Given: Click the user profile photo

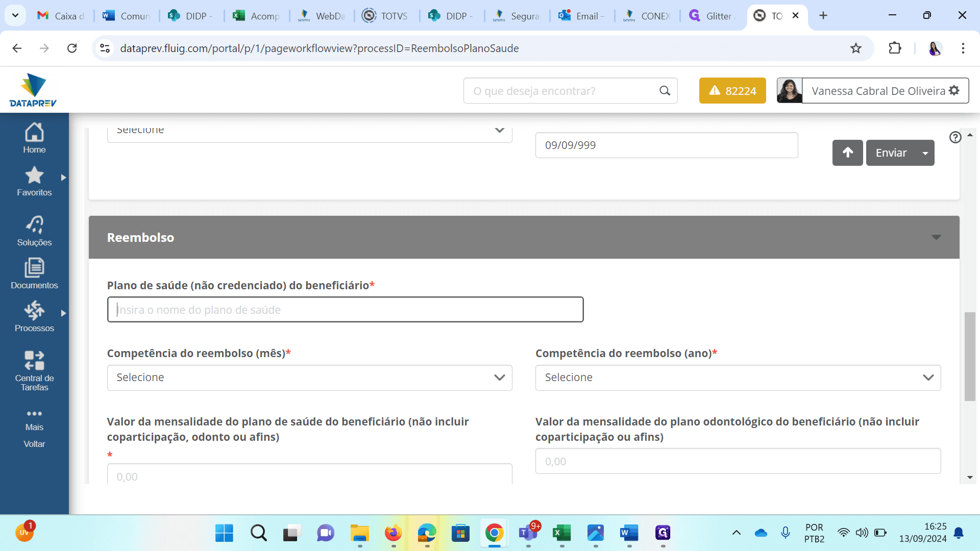Looking at the screenshot, I should point(789,91).
